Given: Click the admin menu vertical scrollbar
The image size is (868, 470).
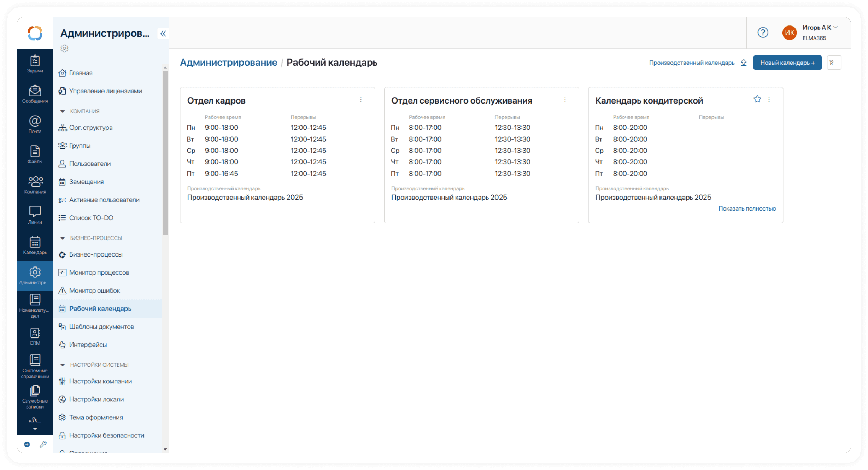Looking at the screenshot, I should 165,152.
